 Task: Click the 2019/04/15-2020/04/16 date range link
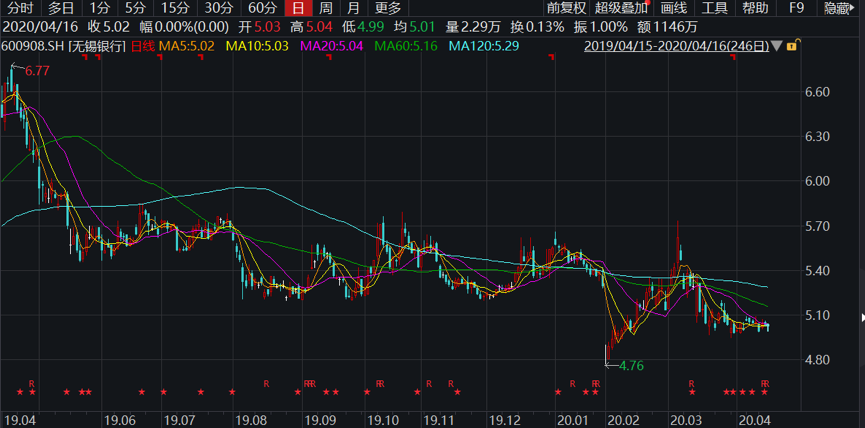(678, 46)
